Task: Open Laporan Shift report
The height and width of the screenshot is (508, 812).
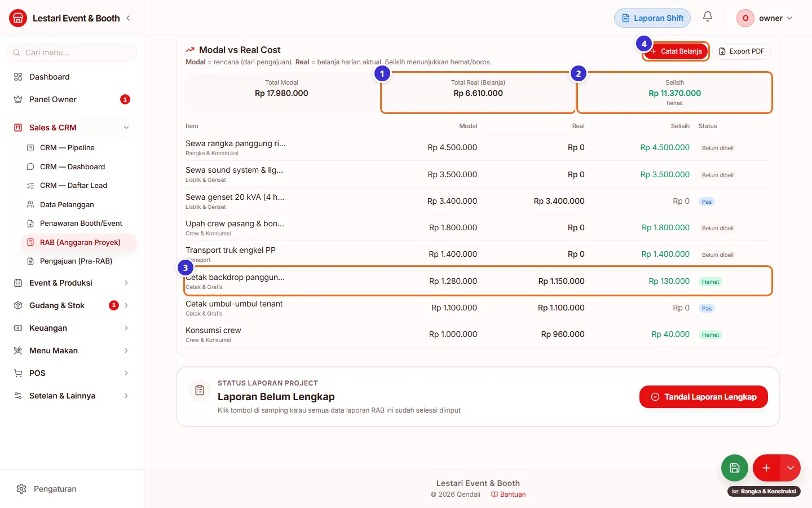Action: point(652,18)
